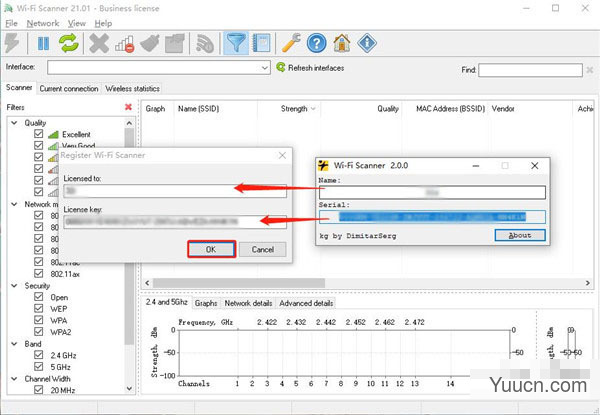The height and width of the screenshot is (415, 600).
Task: Click the Strength column sort arrow
Action: point(313,109)
